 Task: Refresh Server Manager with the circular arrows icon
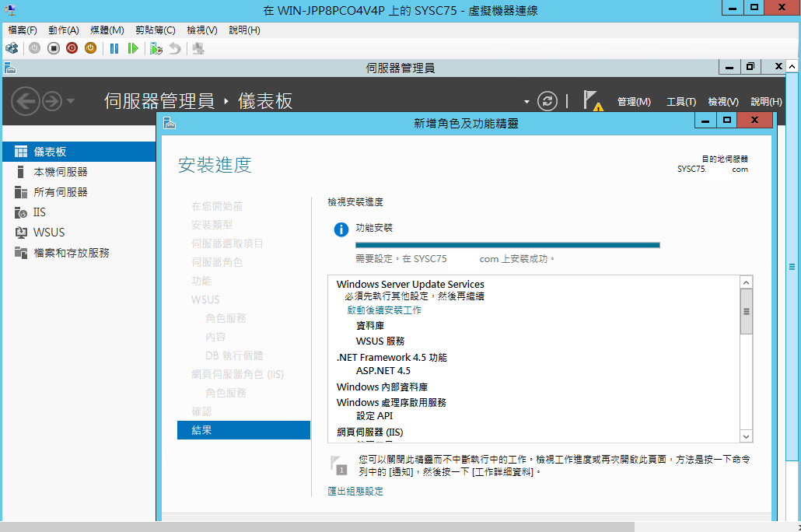coord(547,101)
